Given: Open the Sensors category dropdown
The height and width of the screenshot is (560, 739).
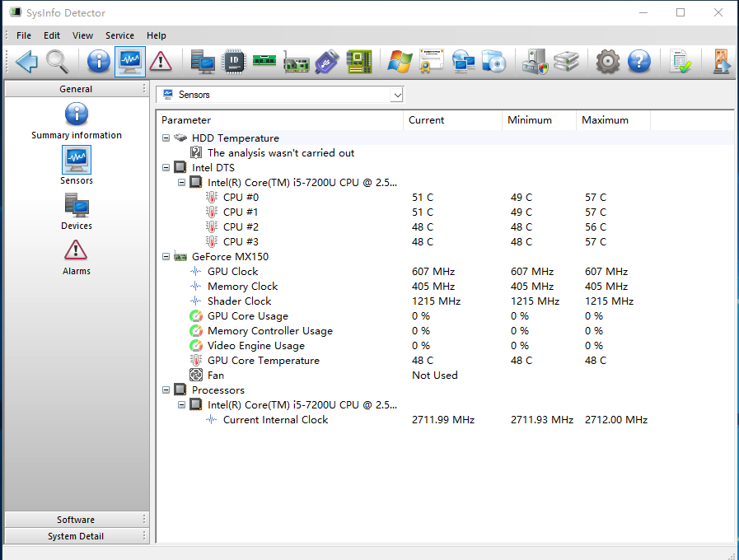Looking at the screenshot, I should point(397,95).
